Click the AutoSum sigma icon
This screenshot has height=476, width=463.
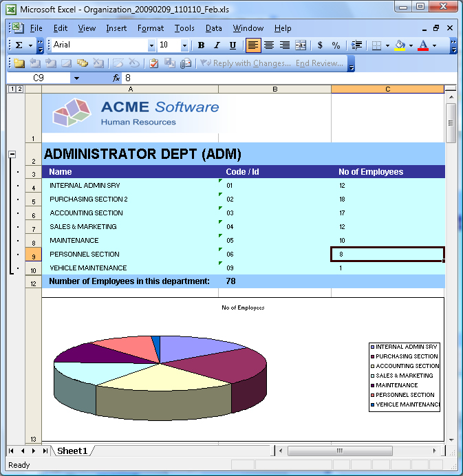[x=19, y=45]
